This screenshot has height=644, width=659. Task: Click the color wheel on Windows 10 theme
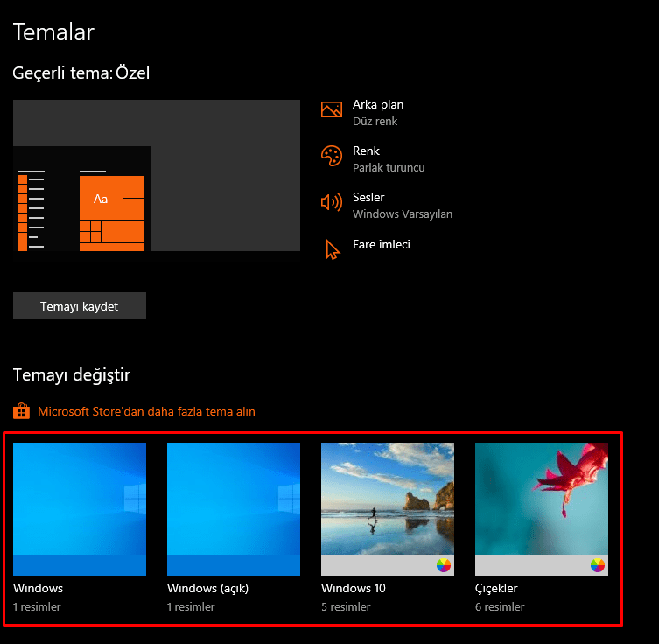tap(444, 565)
